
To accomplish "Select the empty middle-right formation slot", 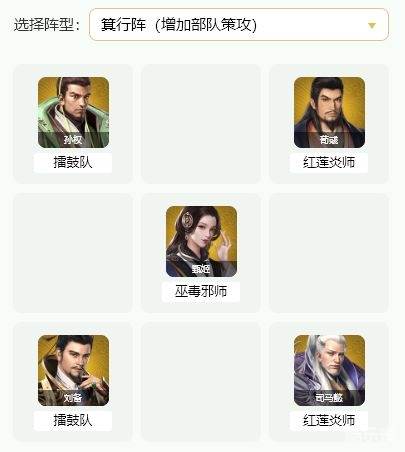I will (x=329, y=253).
